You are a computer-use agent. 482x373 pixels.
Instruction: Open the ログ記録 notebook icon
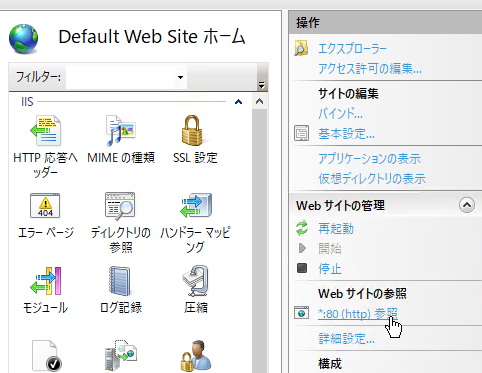click(x=120, y=281)
